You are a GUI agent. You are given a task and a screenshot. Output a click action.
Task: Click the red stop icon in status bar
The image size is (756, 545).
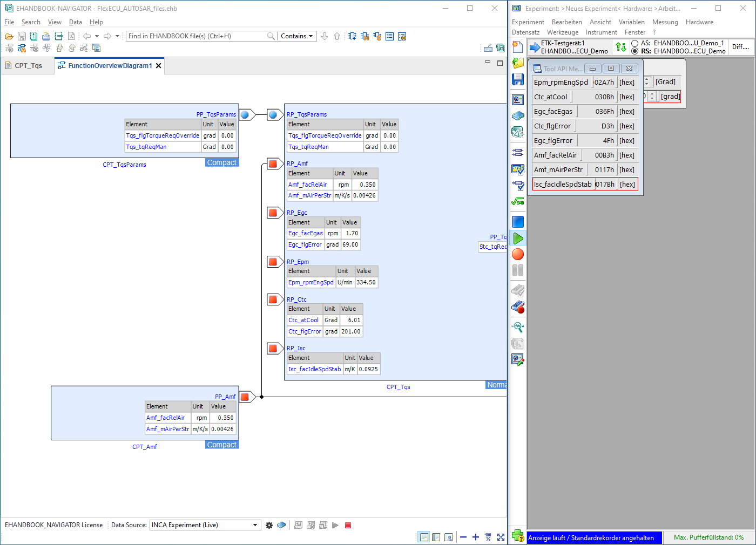[x=348, y=525]
